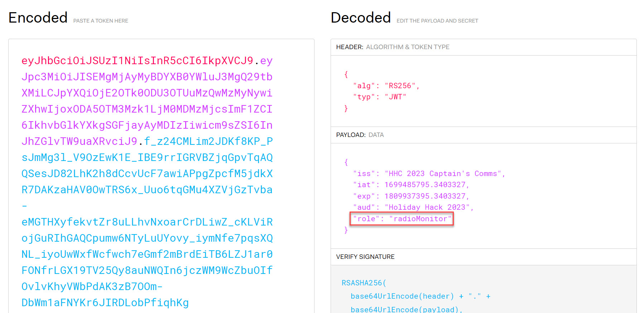This screenshot has width=644, height=313.
Task: Click the signature line starting eMGTHXyfekvtZr8uLLhv
Action: [x=147, y=222]
